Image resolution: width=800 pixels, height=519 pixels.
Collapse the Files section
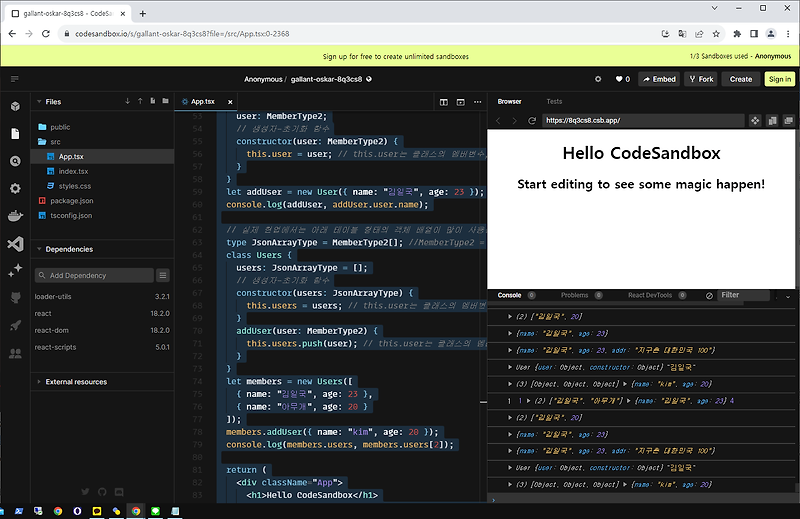tap(39, 102)
